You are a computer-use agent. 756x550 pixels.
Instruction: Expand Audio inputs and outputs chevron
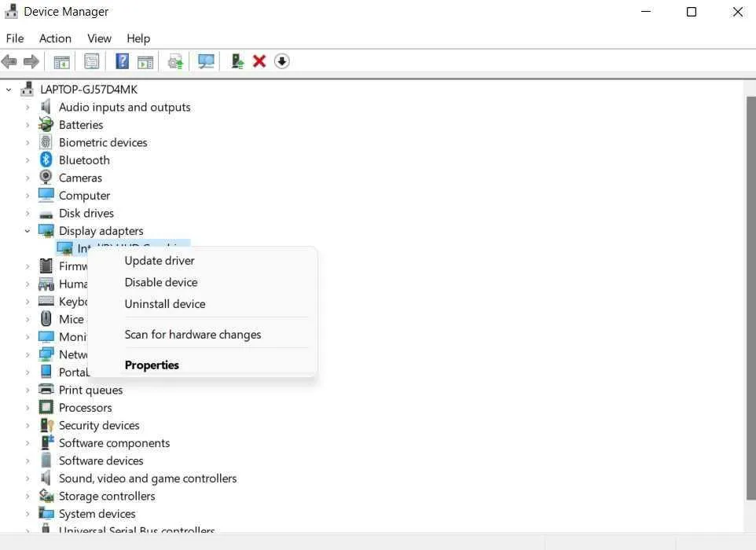click(28, 107)
